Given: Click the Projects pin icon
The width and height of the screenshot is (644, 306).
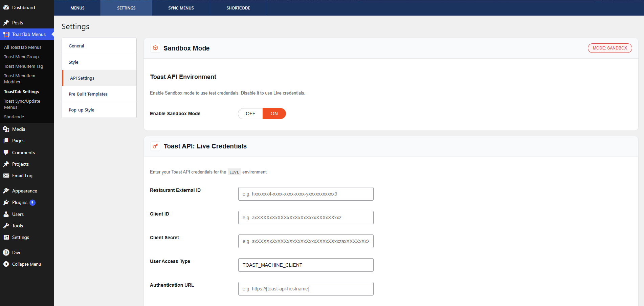Looking at the screenshot, I should coord(6,164).
